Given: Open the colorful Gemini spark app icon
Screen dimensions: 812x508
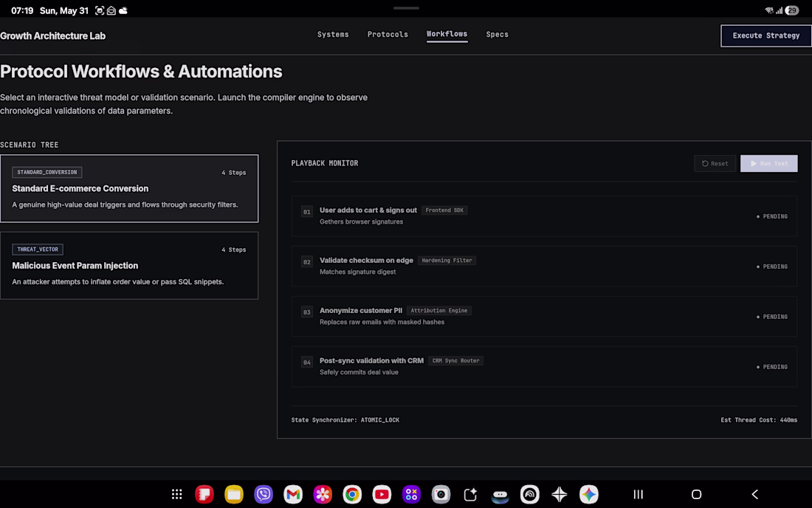Looking at the screenshot, I should pyautogui.click(x=589, y=495).
